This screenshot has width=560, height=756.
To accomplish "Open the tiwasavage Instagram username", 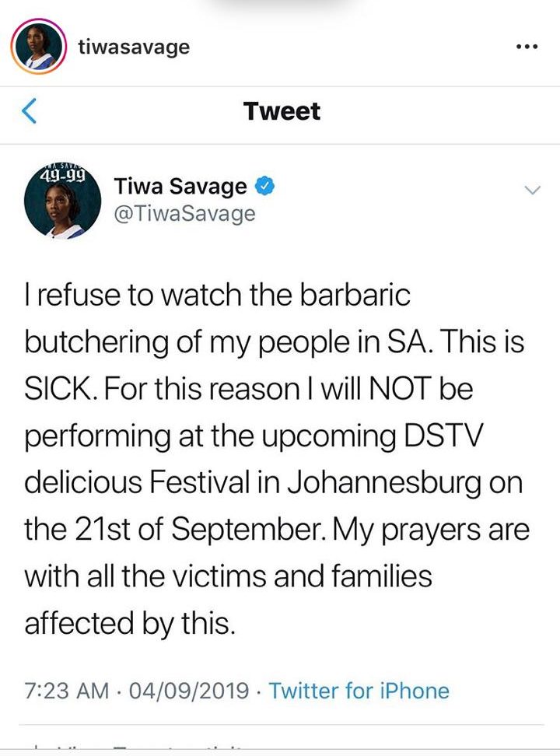I will tap(134, 47).
